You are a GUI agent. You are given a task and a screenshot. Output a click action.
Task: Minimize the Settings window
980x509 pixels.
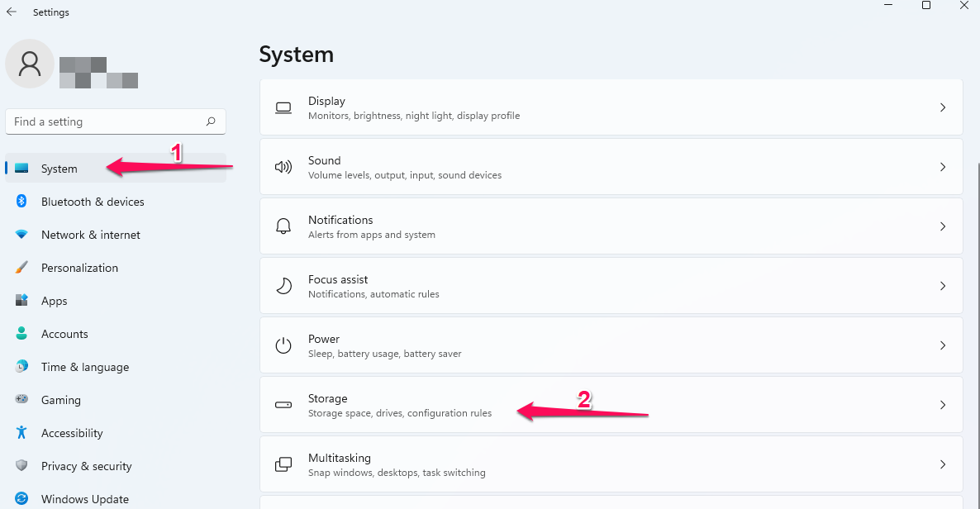point(888,5)
